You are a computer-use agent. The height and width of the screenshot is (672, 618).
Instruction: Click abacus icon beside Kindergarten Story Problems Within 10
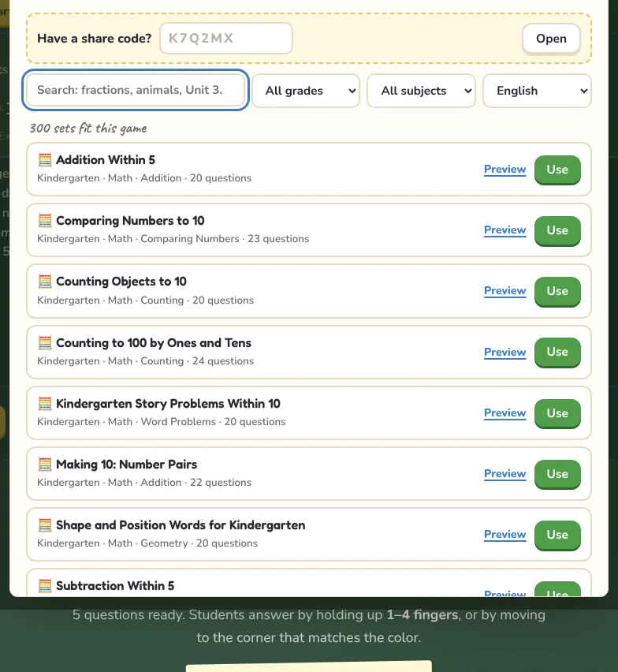pos(45,404)
